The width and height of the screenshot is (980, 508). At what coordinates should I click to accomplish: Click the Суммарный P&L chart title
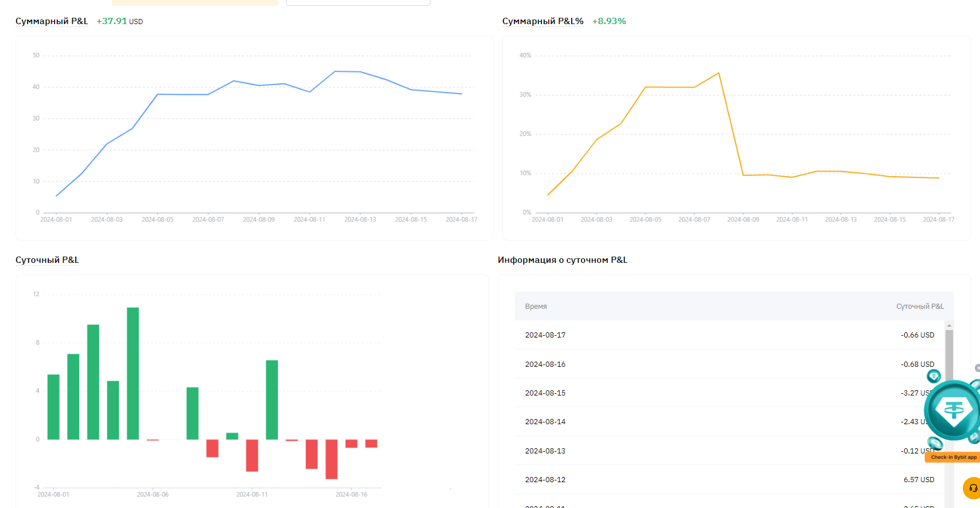tap(52, 21)
